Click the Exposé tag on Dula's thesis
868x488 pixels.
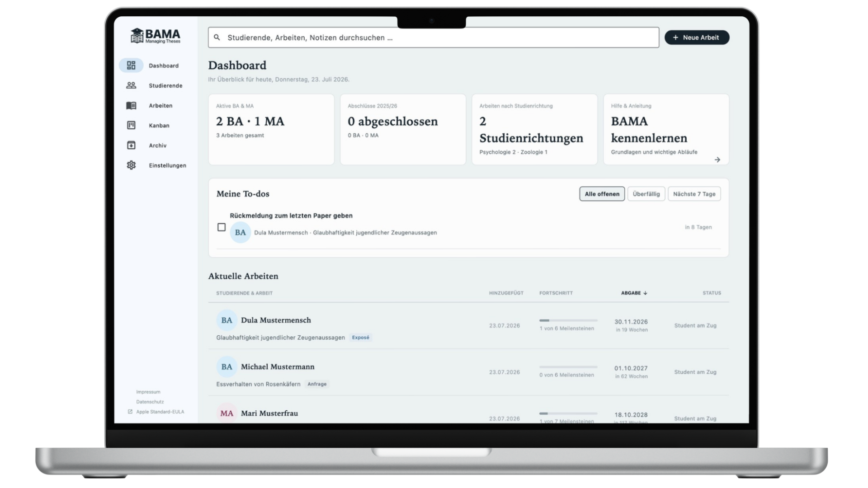point(361,338)
